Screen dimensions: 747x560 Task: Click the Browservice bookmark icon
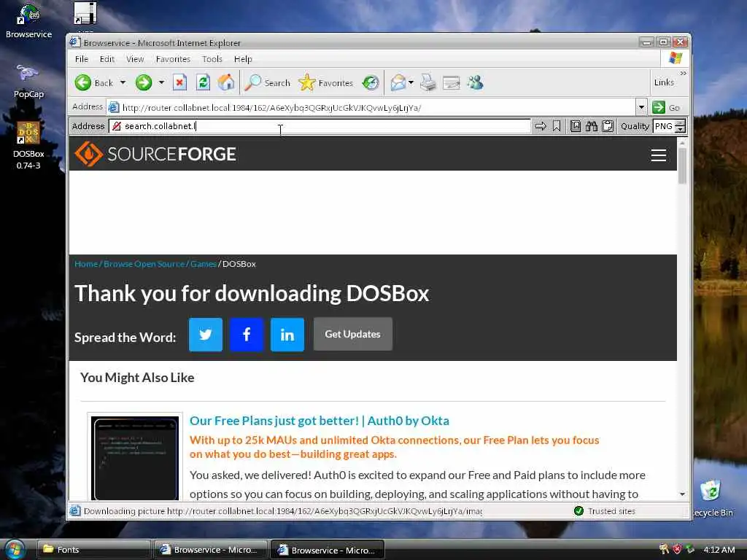[557, 126]
